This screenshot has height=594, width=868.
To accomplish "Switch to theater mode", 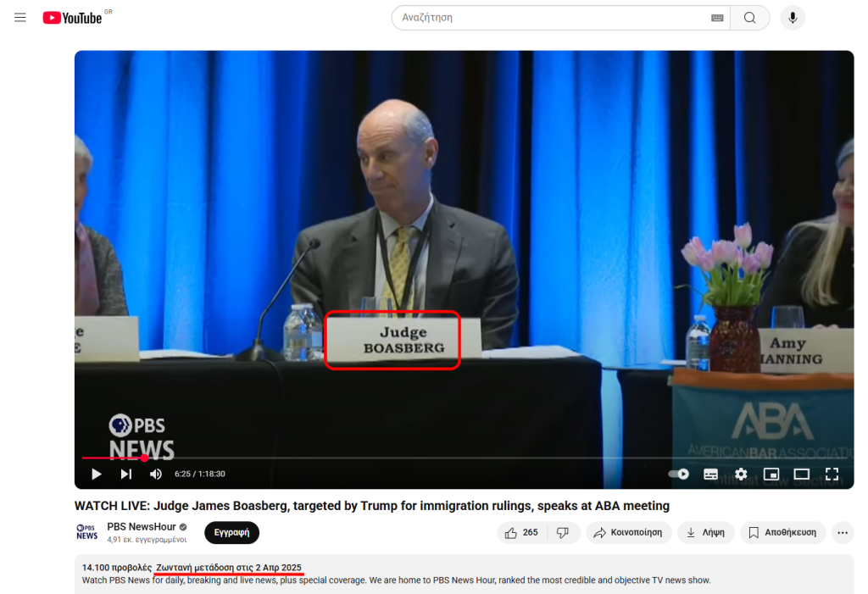I will coord(801,474).
